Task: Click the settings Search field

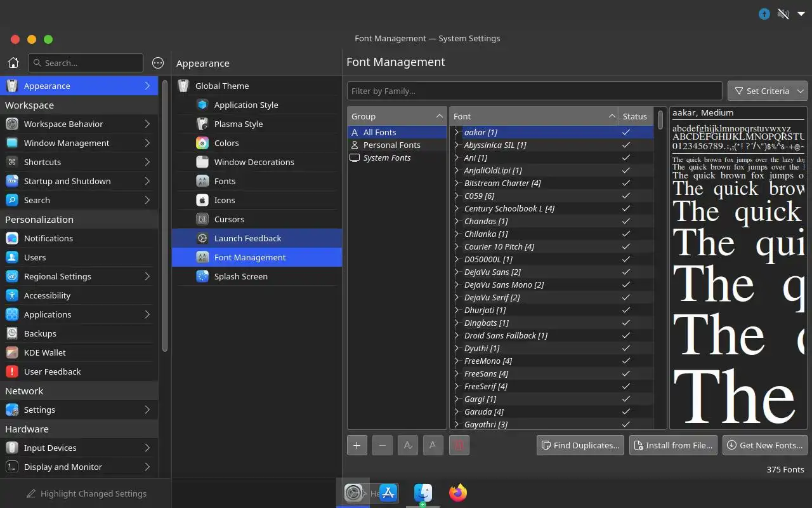Action: (86, 63)
